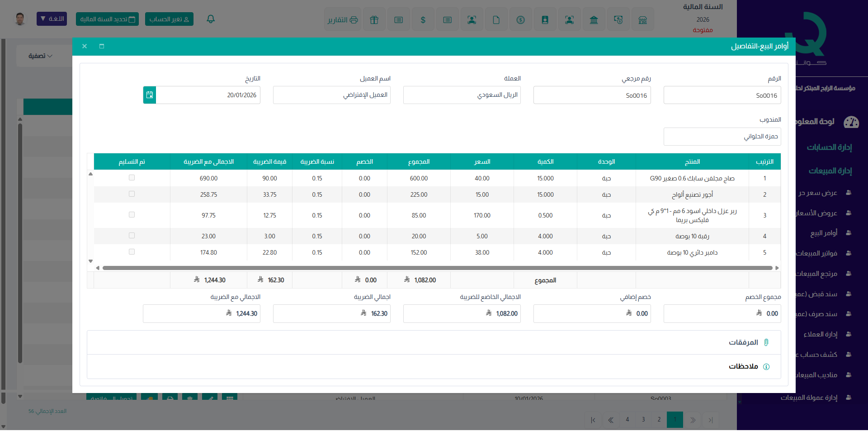Click the تغير الحساب button
The height and width of the screenshot is (431, 868).
click(169, 19)
